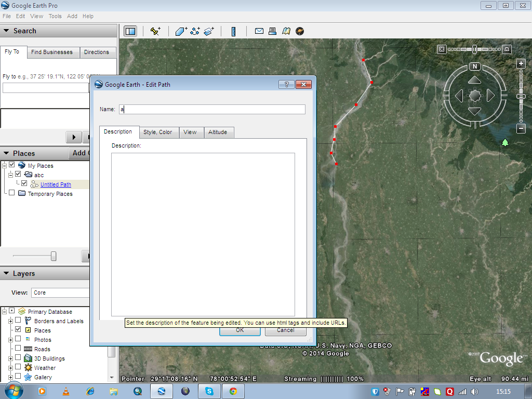
Task: Enable the Temporary Places checkbox
Action: click(x=11, y=193)
